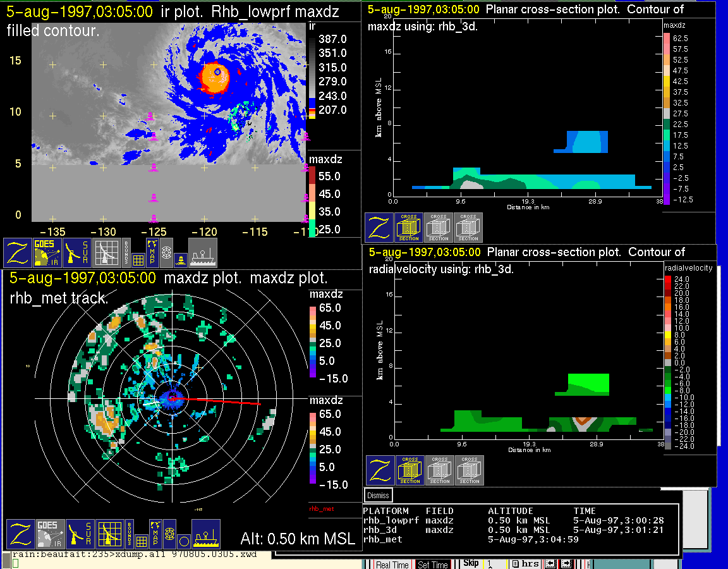This screenshot has width=728, height=569.
Task: Click the ship platform icon in bottom-left toolbar
Action: 205,534
